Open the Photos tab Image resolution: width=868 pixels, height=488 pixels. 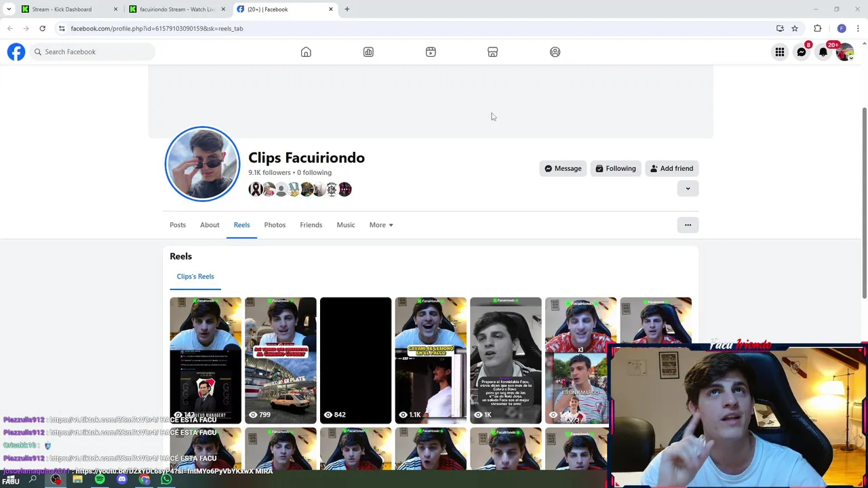pos(275,225)
